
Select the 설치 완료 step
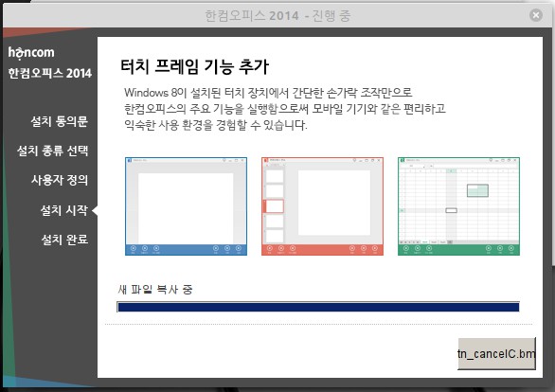(x=64, y=240)
